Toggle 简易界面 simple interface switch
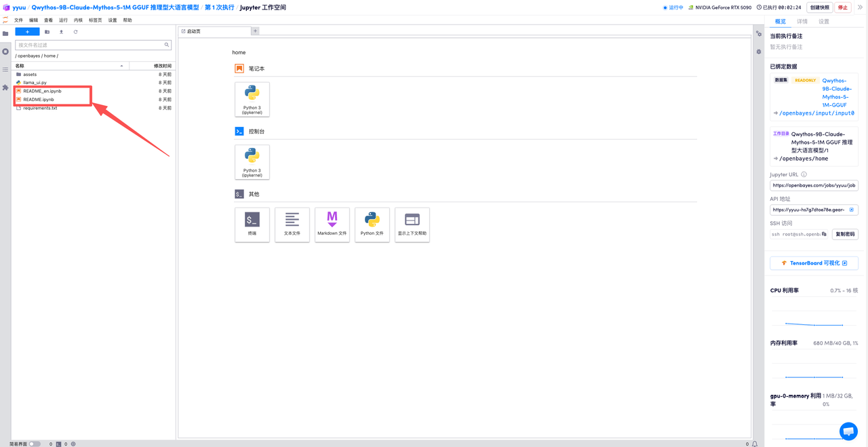The image size is (868, 447). point(35,444)
